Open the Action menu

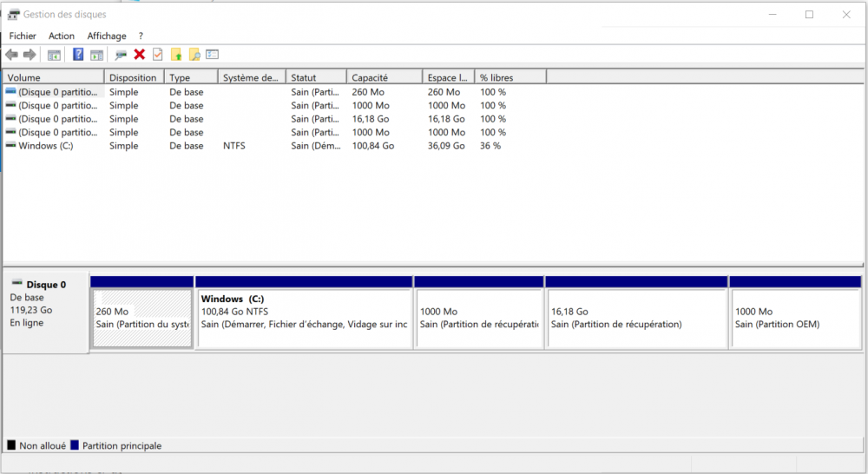click(x=62, y=36)
